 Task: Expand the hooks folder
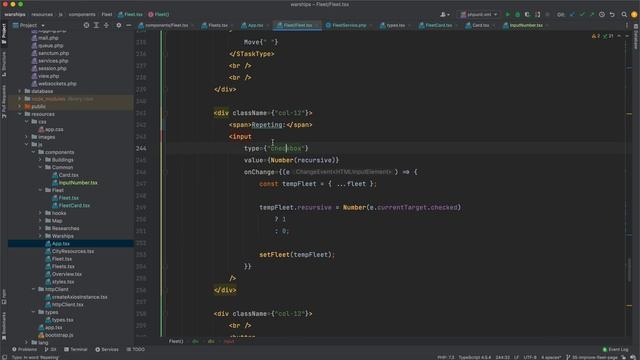[x=40, y=213]
